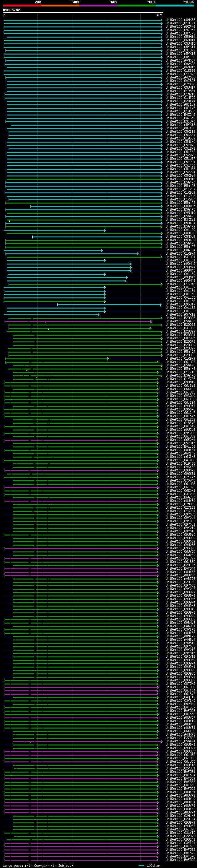
Task: Click label UniRef100_A5YKI3
Action: tap(180, 125)
